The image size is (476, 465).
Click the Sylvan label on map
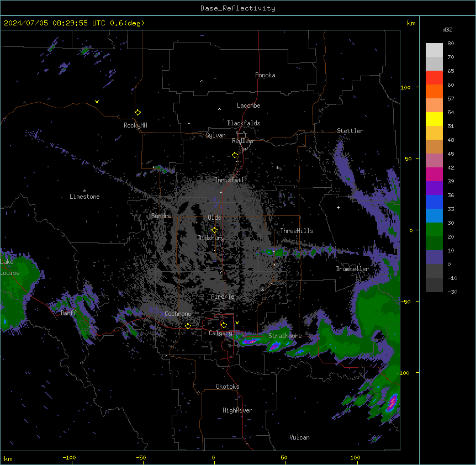[x=215, y=135]
